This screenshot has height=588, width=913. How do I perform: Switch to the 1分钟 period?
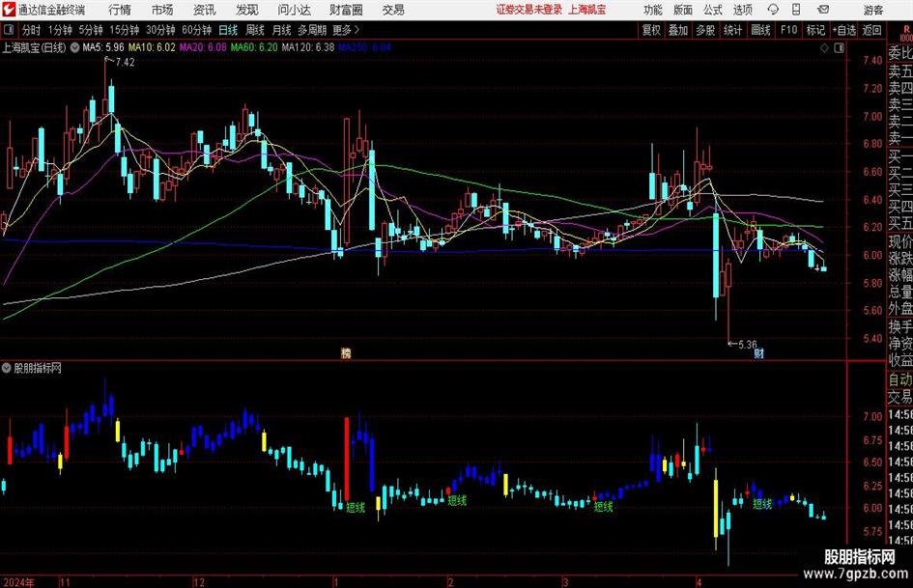tap(60, 30)
